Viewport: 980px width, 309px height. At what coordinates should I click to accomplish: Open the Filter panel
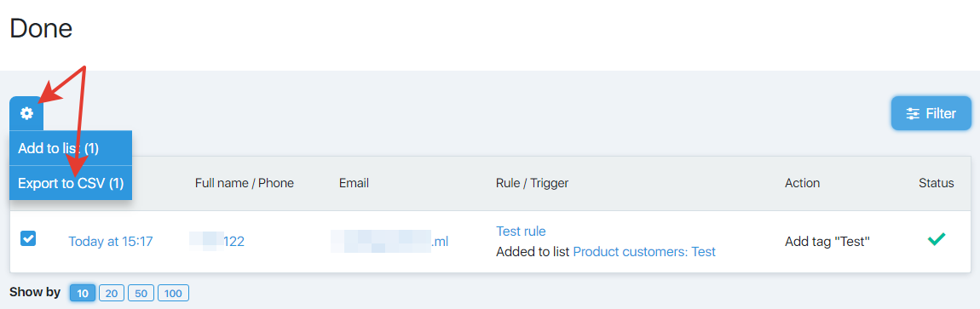click(931, 113)
